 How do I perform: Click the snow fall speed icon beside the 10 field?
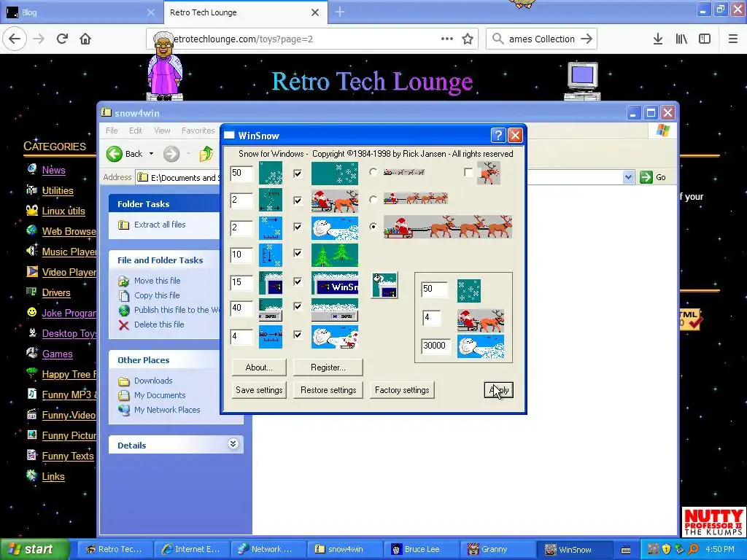(271, 254)
